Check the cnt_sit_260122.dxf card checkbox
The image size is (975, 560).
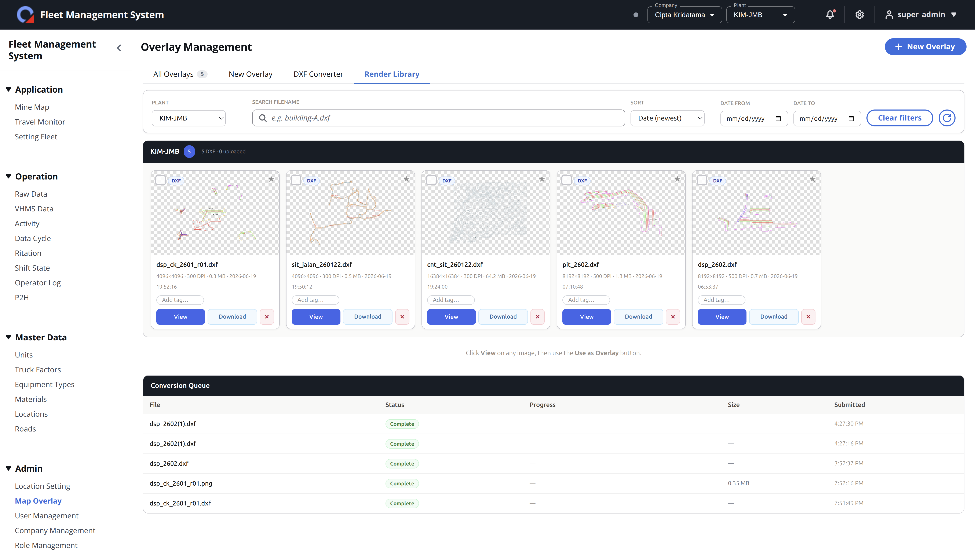(x=431, y=180)
